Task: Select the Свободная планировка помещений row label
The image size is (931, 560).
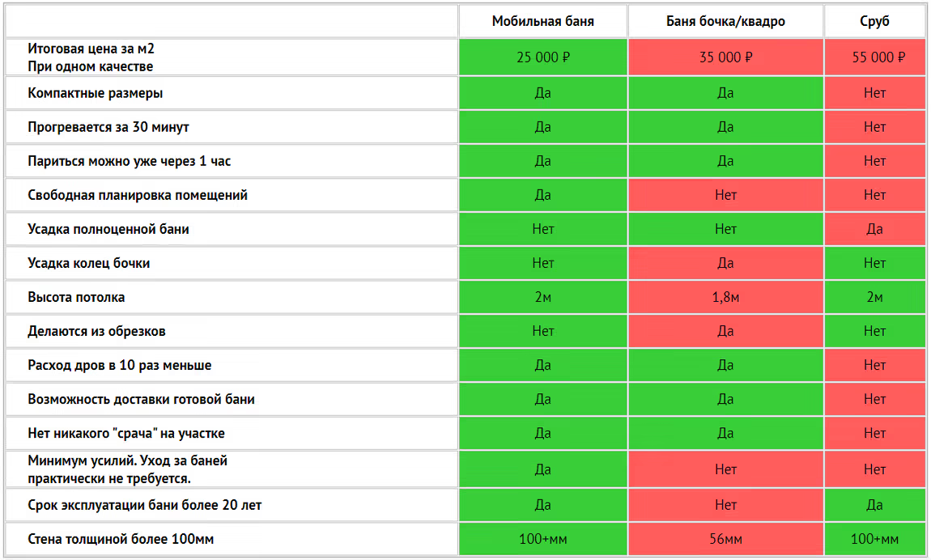Action: [138, 195]
